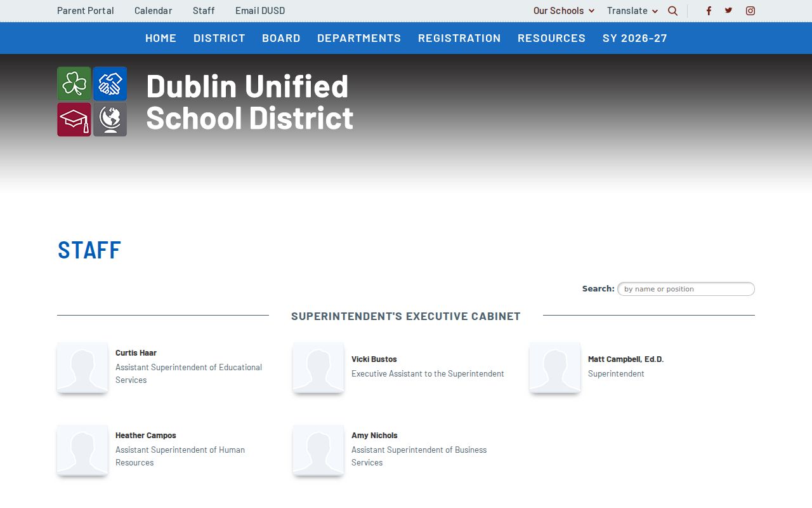Click 'Assistant Superintendent of Educational Services' text
This screenshot has height=508, width=812.
(188, 374)
